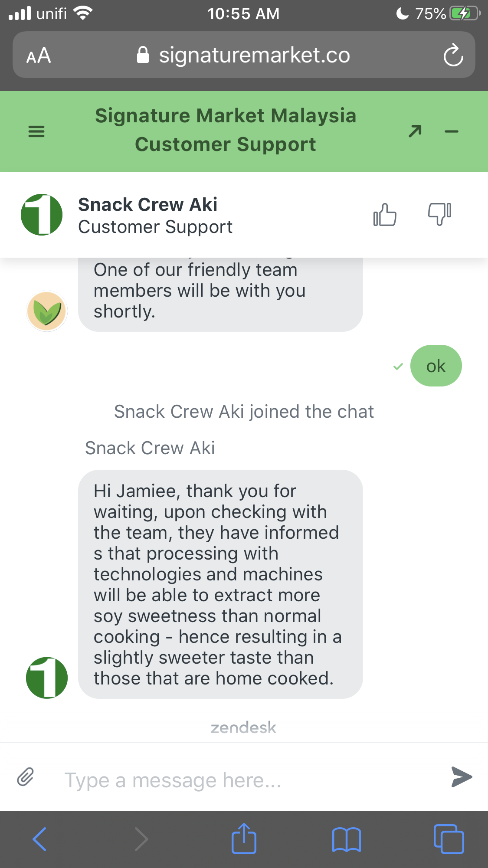Open the hamburger menu in chat header

pyautogui.click(x=36, y=131)
